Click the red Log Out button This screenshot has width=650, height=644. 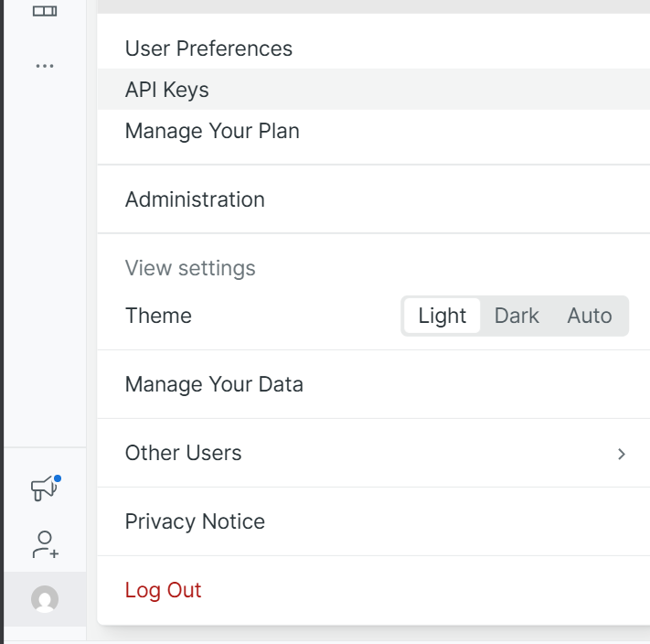click(x=163, y=590)
